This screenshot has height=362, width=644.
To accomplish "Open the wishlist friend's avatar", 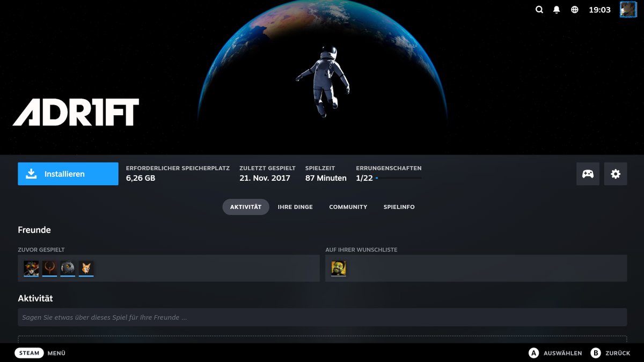I will [x=339, y=269].
